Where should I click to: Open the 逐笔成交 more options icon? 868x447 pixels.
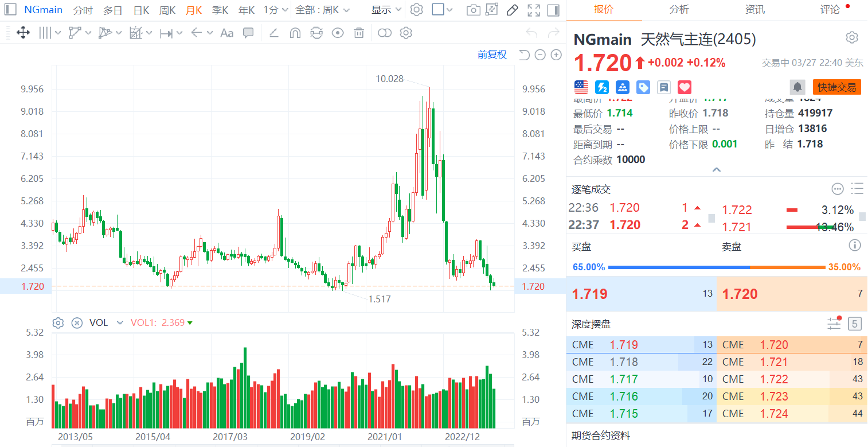coord(838,189)
